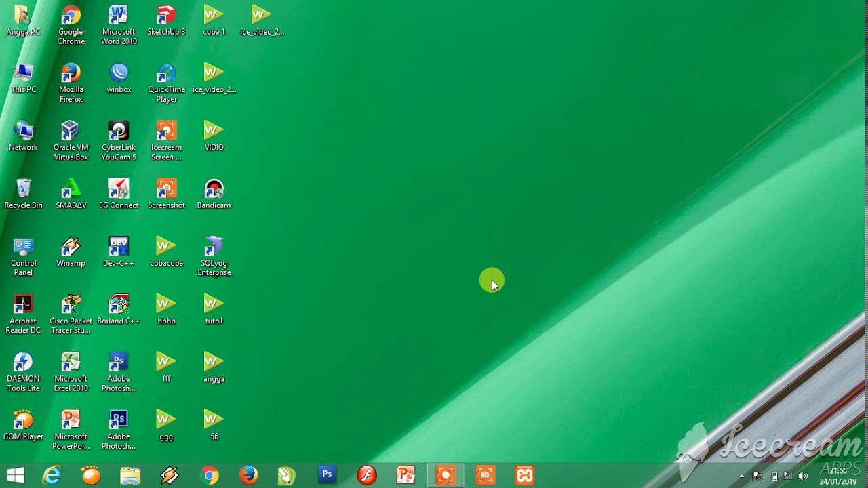This screenshot has height=488, width=868.
Task: Select the Control Panel desktop icon
Action: pyautogui.click(x=23, y=257)
